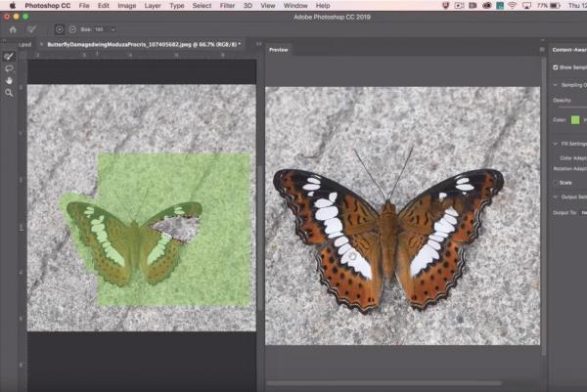Click the Home icon in options bar
Viewport: 587px width, 392px height.
point(13,29)
